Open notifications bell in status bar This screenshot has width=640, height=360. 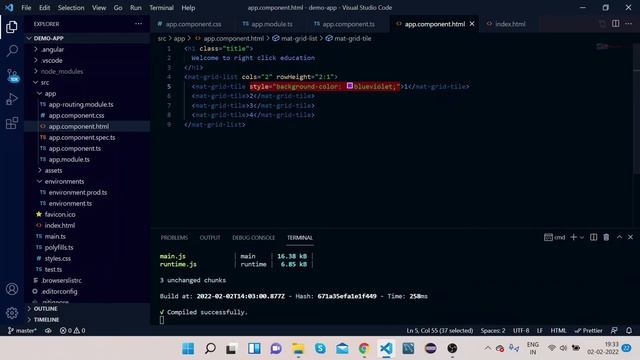click(x=629, y=331)
